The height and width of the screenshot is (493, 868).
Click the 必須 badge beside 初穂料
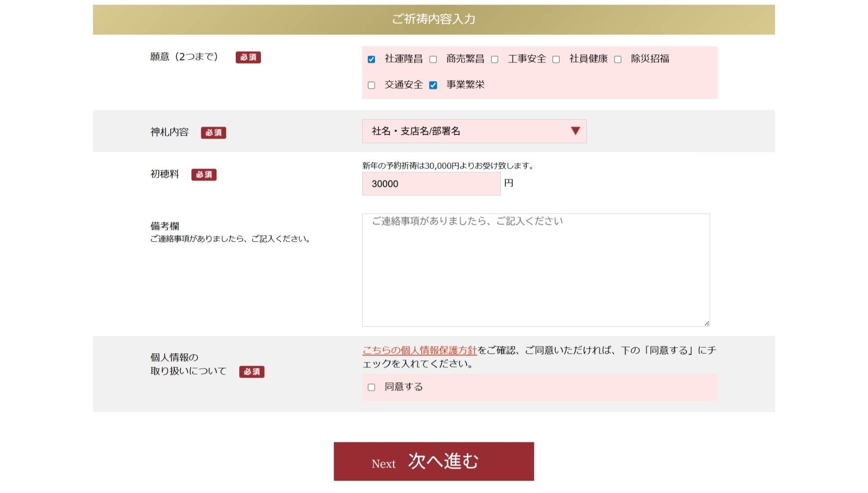204,175
